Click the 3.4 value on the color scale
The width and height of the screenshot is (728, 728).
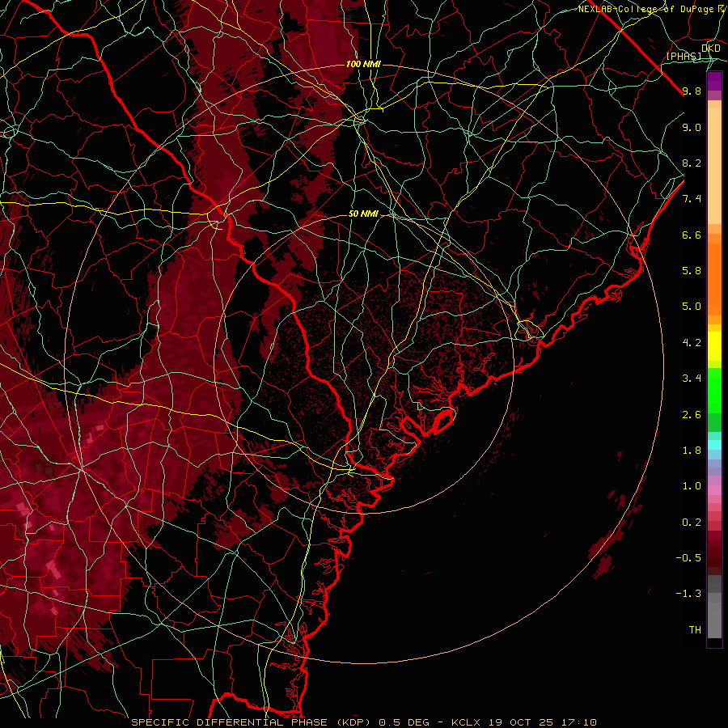692,379
